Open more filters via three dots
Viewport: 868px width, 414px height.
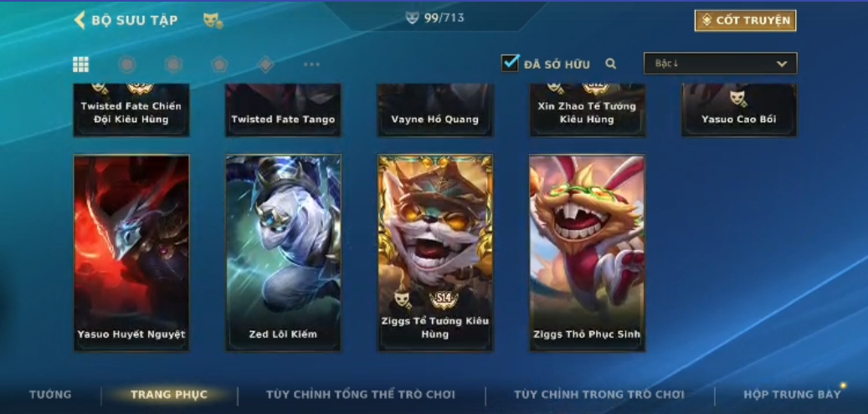point(311,64)
